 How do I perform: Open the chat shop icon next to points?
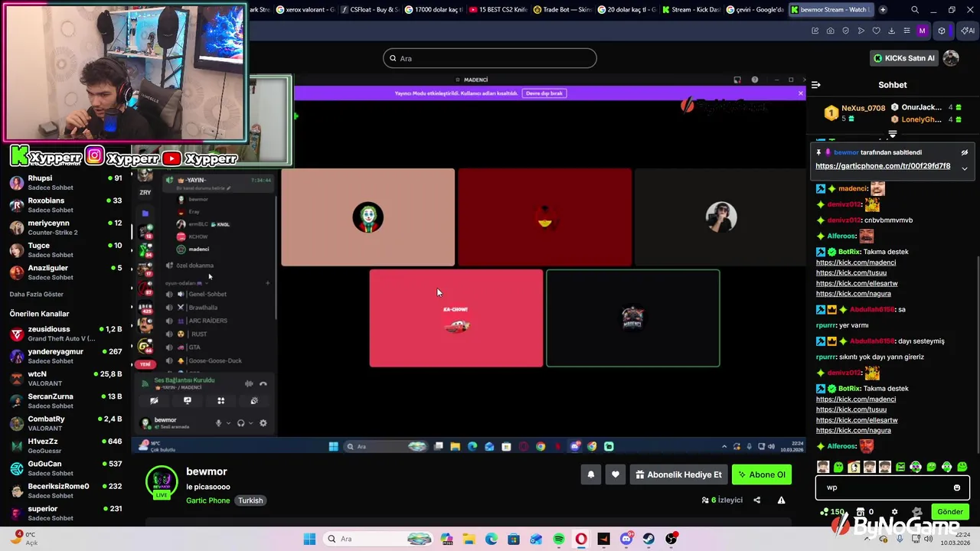(x=861, y=512)
